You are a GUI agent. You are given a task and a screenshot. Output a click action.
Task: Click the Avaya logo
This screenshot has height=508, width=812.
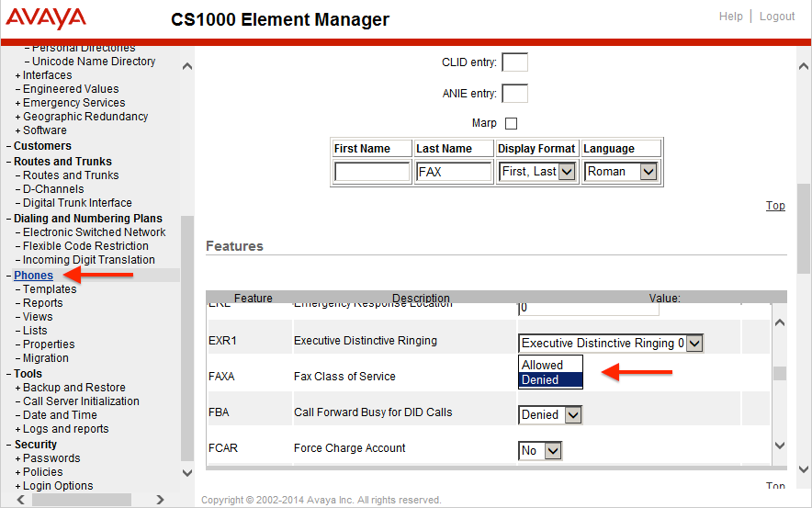coord(46,18)
